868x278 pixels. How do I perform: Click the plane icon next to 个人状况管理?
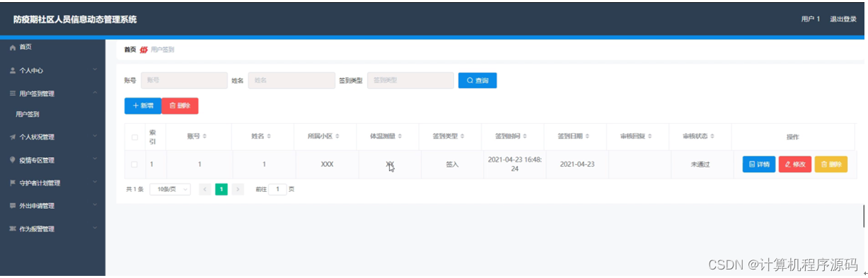click(13, 137)
